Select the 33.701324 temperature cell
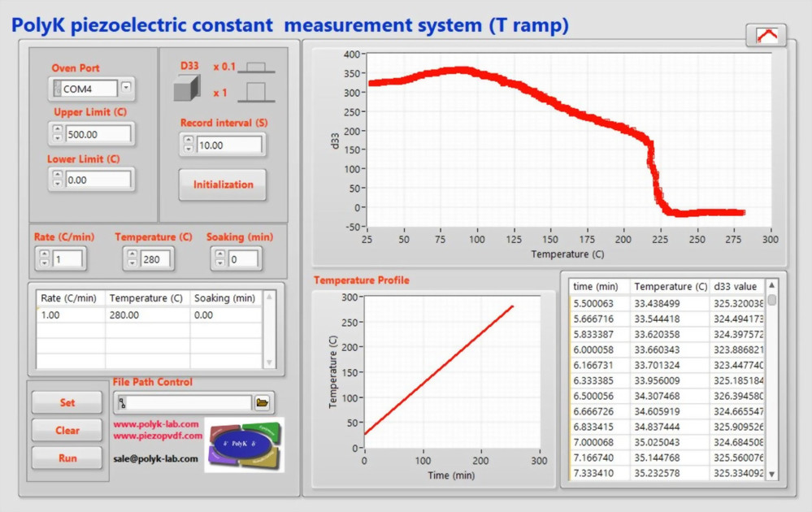Screen dimensions: 812x512 pyautogui.click(x=670, y=365)
